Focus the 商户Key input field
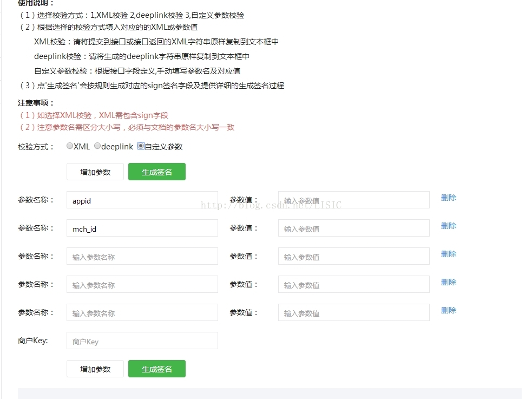Screen dimensions: 532x399 (142, 341)
